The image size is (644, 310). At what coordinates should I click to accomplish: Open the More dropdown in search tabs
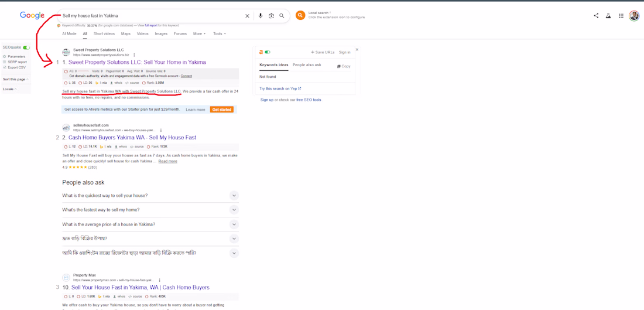coord(199,34)
